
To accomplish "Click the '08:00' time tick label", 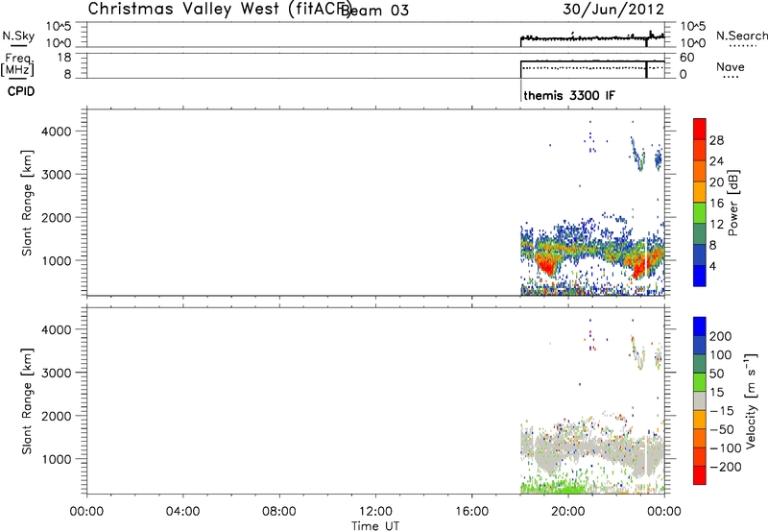I will click(279, 512).
